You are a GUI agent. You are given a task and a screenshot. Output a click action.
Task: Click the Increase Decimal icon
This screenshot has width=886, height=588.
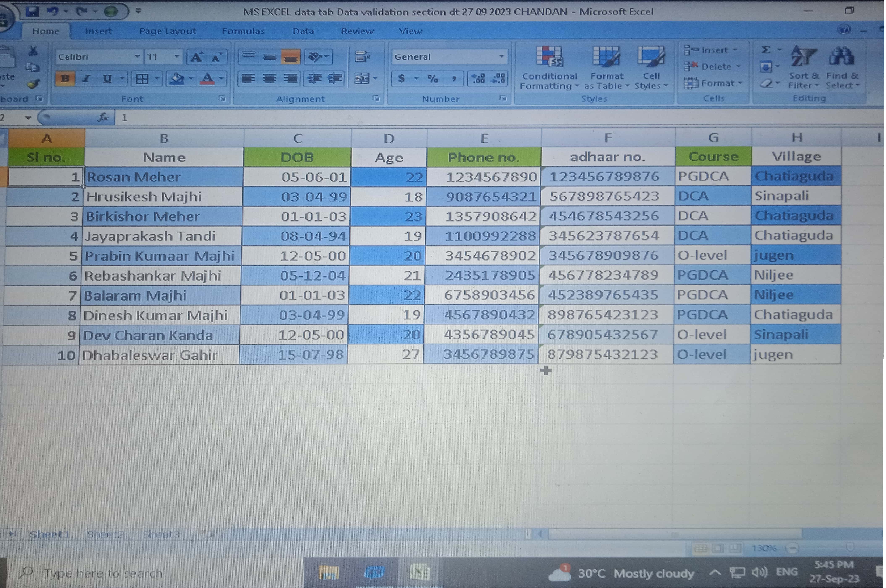tap(478, 79)
